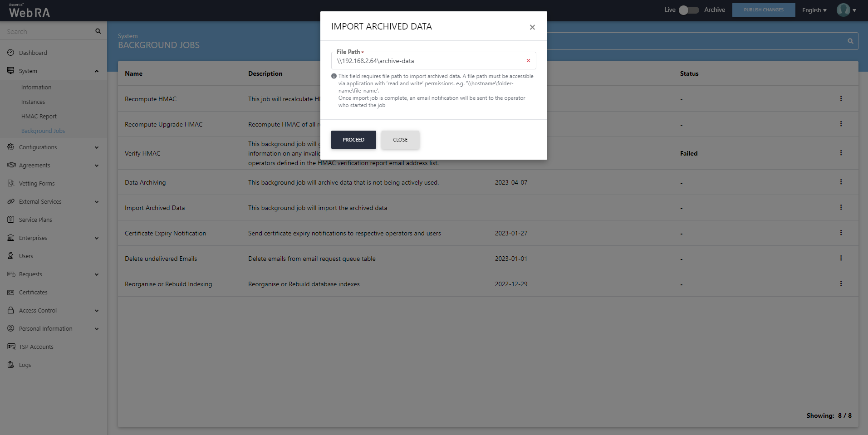Image resolution: width=868 pixels, height=435 pixels.
Task: Open actions menu for Data Archiving job
Action: tap(841, 182)
